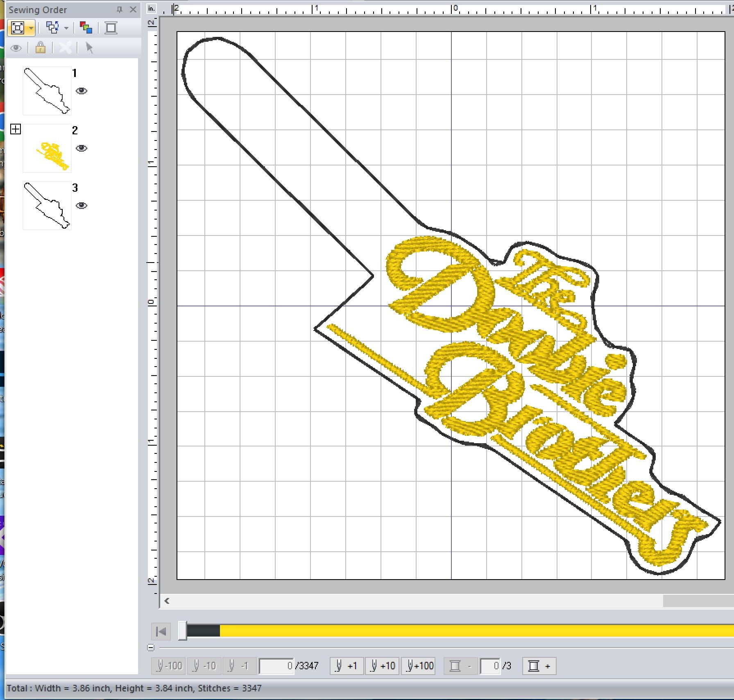Click the horizontal scrollbar left arrow
734x700 pixels.
point(167,601)
